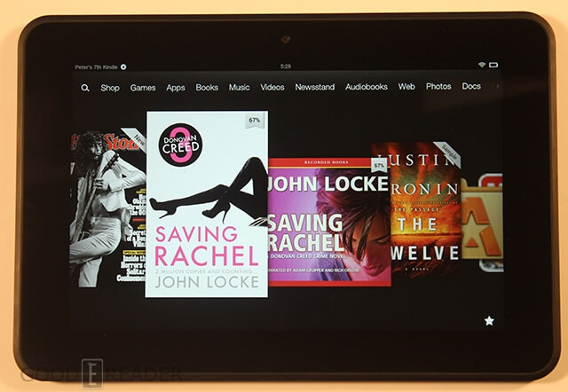568x392 pixels.
Task: Tap the 67% progress badge on the Saving Rachel ebook
Action: (x=255, y=120)
